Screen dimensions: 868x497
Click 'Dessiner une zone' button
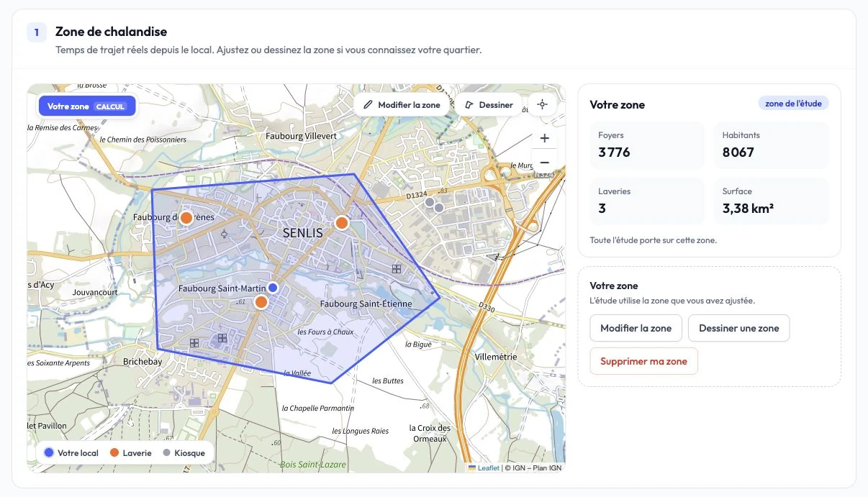click(738, 328)
